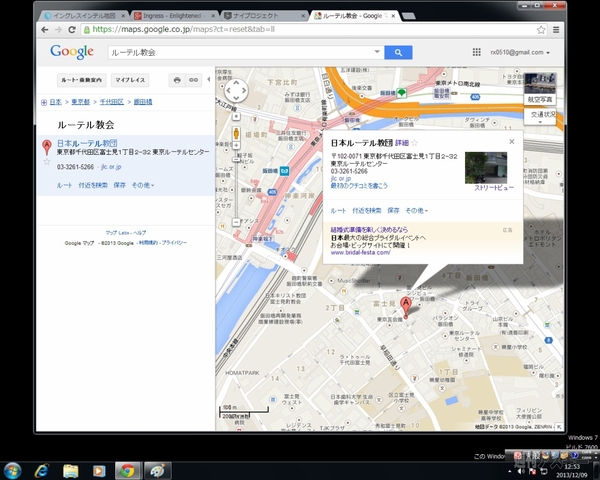Click 付近を検索 in left panel
600x480 pixels.
pos(93,185)
